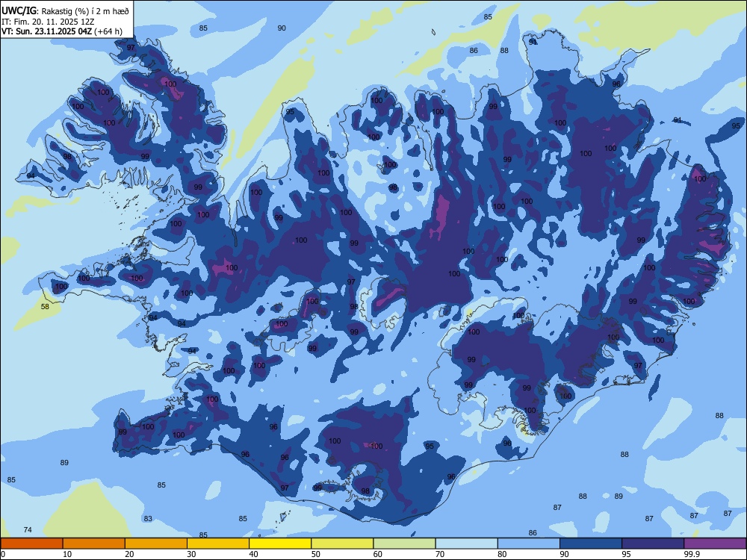Viewport: 747px width, 560px height.
Task: Select the purple legend swatch above 99.9
Action: coord(715,544)
